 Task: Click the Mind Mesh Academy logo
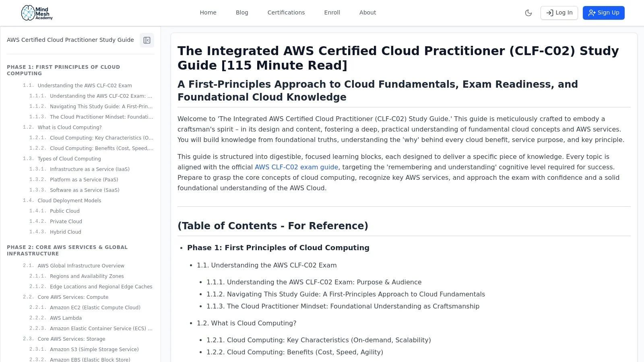(x=37, y=13)
